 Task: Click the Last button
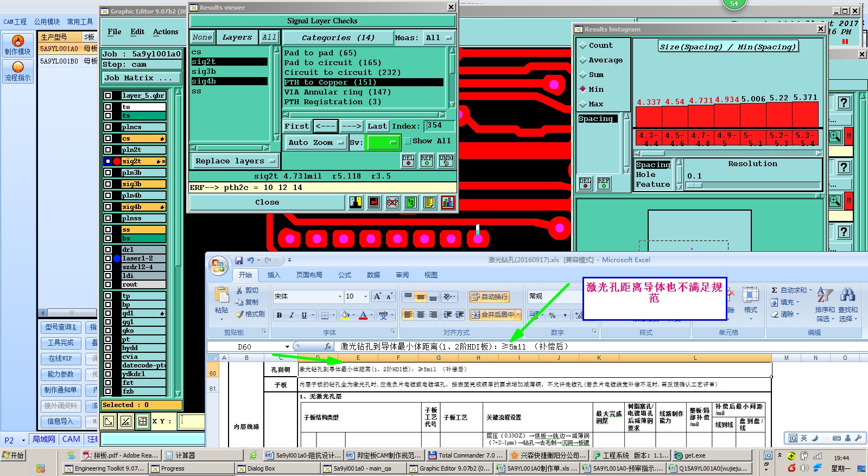tap(377, 126)
